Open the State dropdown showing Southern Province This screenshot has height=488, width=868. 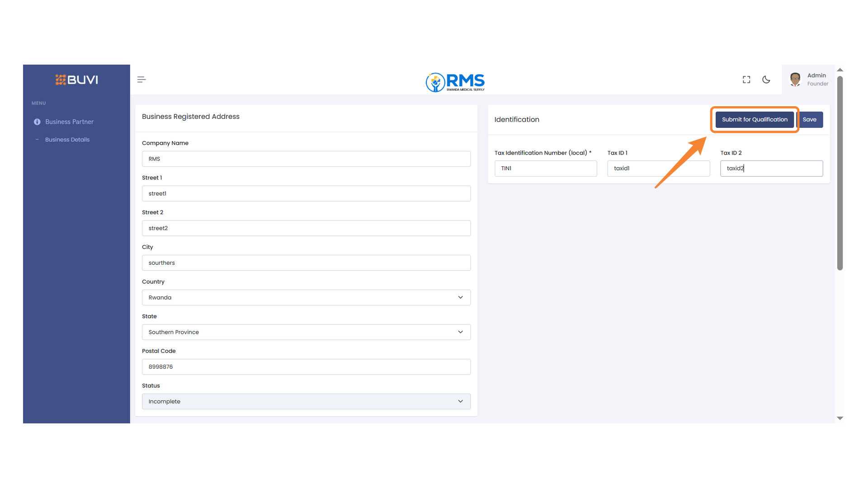point(306,332)
